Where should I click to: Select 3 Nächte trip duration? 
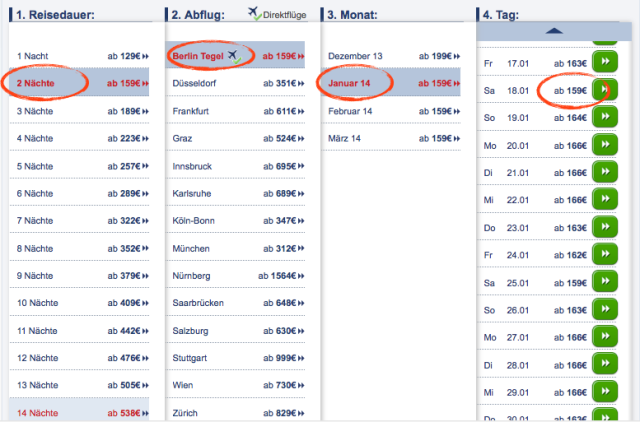click(79, 111)
